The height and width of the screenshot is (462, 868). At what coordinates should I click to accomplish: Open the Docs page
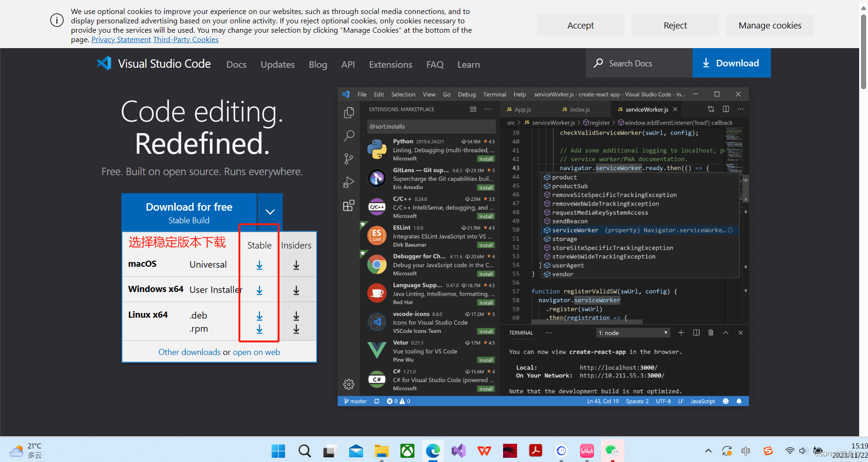coord(236,64)
